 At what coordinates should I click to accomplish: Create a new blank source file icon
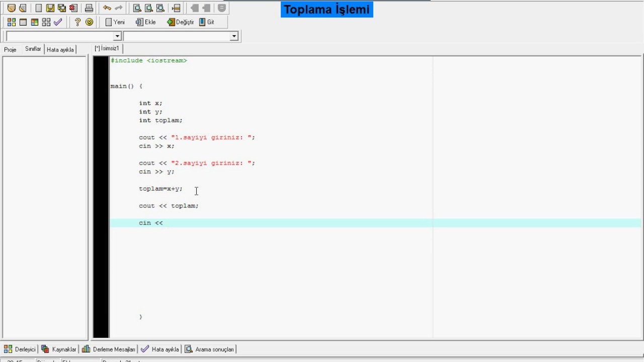point(39,8)
